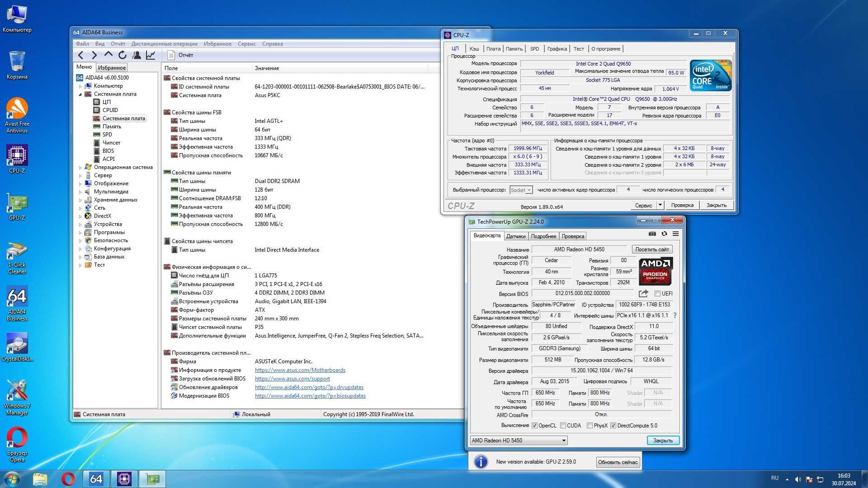Open AIDA64 graph chart toolbar icon
The image size is (868, 488).
(x=150, y=55)
